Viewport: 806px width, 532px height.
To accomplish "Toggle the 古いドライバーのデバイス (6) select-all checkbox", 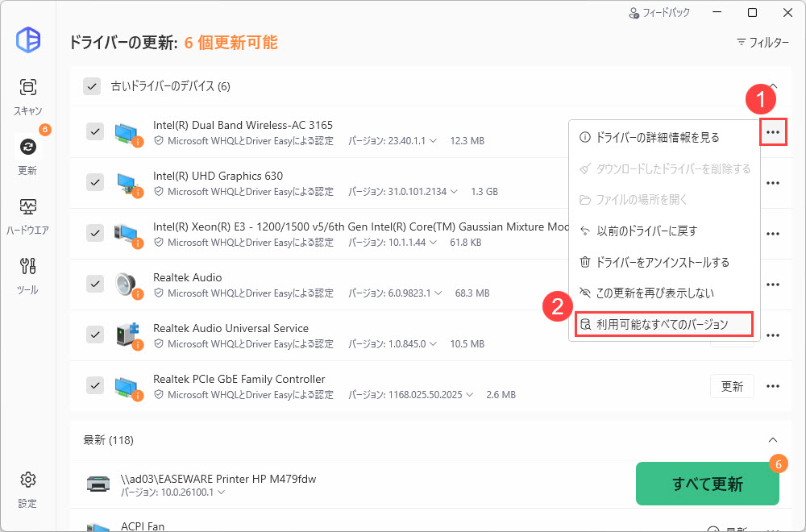I will tap(92, 86).
